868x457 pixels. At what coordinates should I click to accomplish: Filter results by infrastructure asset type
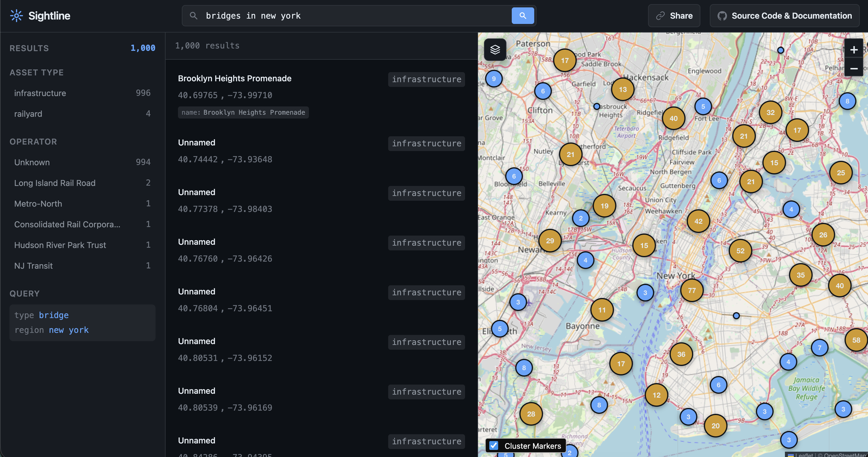click(40, 93)
